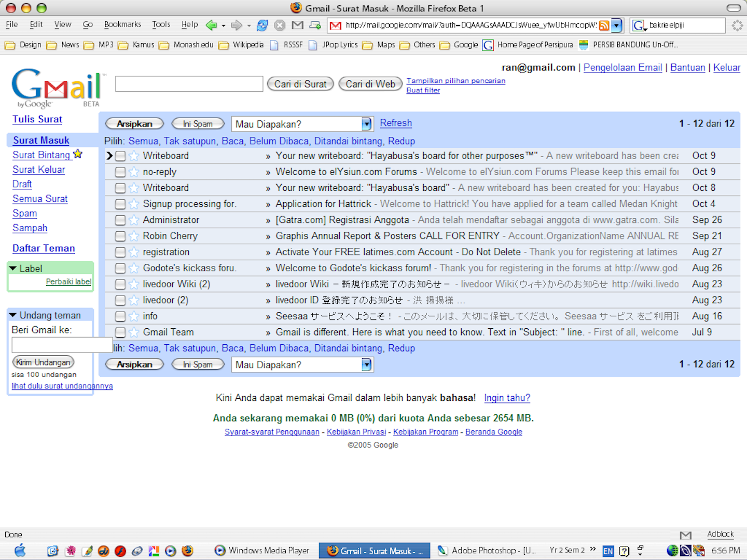
Task: Open the Help menu
Action: pos(190,24)
